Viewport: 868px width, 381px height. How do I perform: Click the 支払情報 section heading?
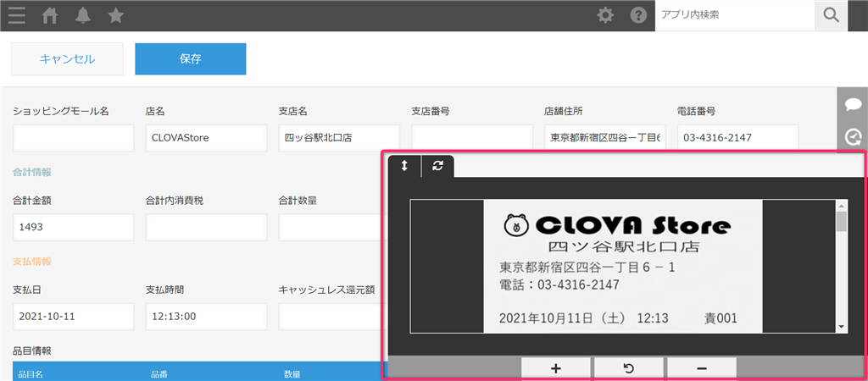point(32,262)
